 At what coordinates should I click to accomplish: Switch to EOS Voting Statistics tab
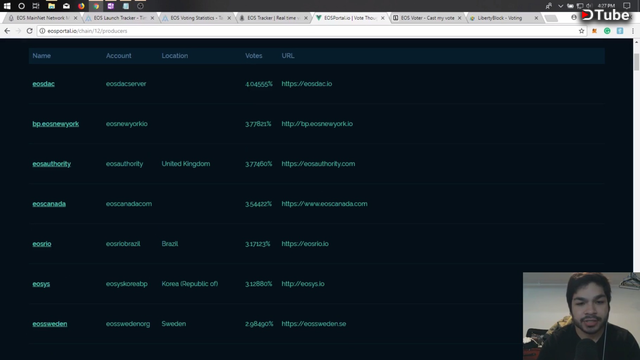[195, 18]
